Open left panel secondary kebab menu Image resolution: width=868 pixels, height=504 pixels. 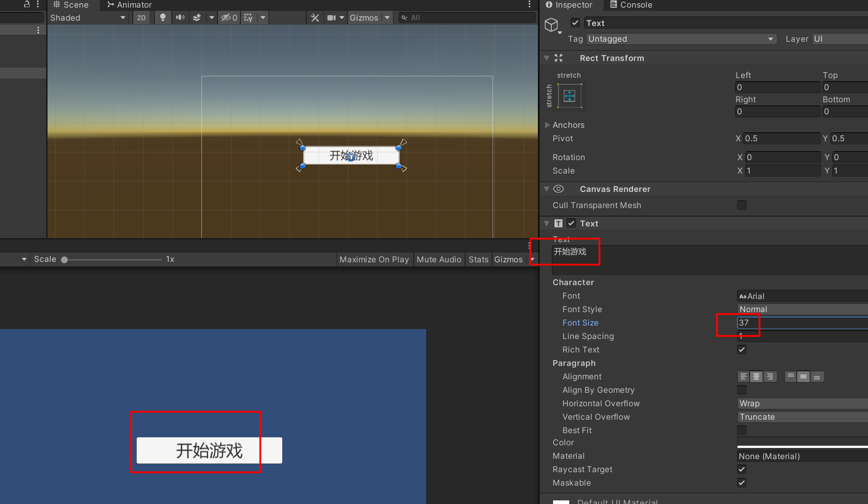tap(38, 30)
